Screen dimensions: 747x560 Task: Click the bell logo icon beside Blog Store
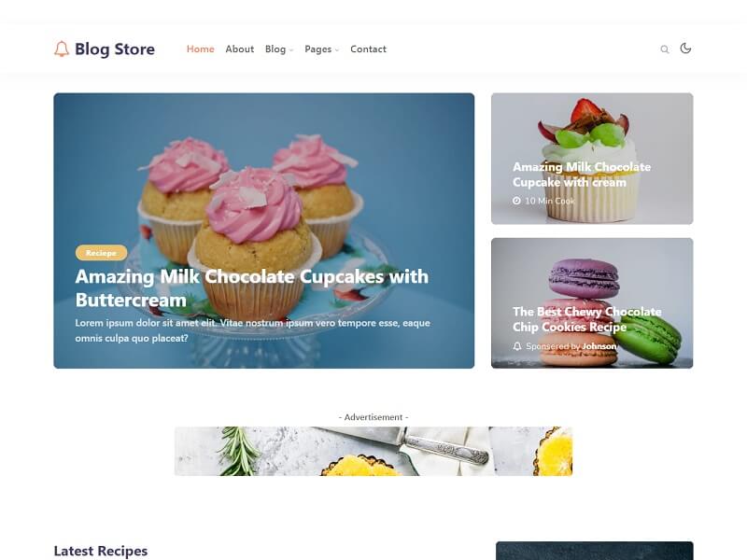coord(62,49)
